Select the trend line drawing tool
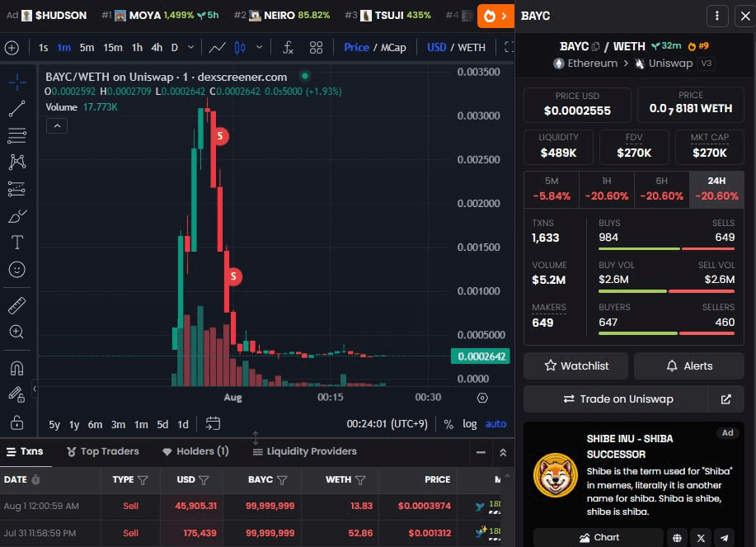The width and height of the screenshot is (756, 547). point(16,109)
